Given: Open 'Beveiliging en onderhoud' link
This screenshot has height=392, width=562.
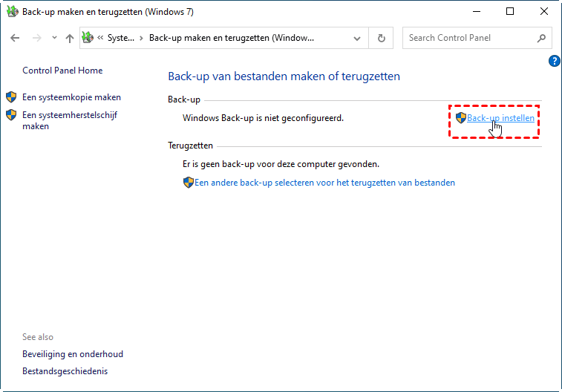Looking at the screenshot, I should [73, 354].
